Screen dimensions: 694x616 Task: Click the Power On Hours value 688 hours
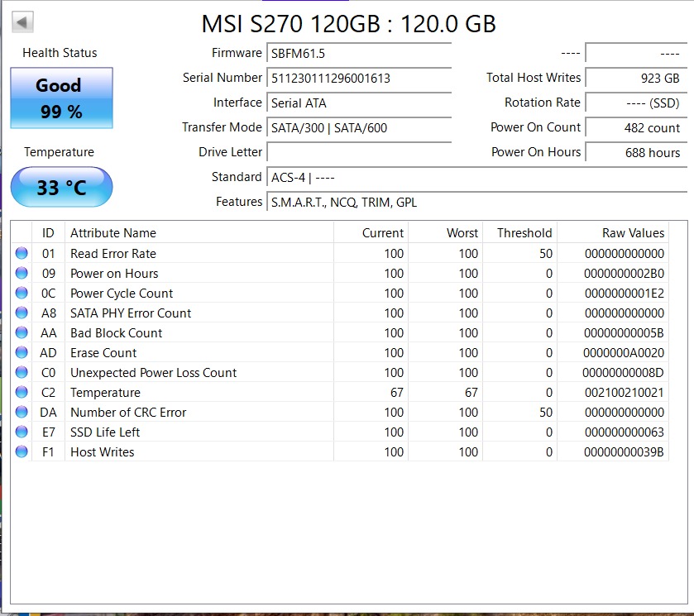coord(636,152)
